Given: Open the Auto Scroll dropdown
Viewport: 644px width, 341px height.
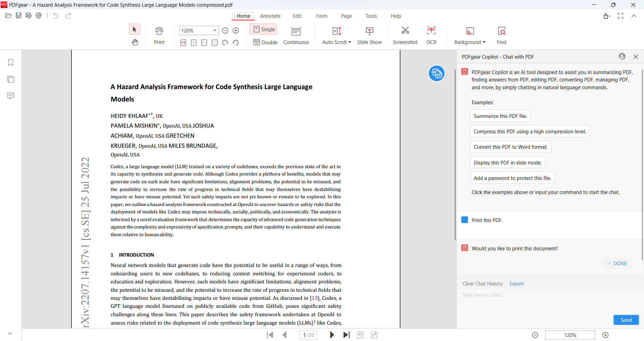Looking at the screenshot, I should click(350, 42).
